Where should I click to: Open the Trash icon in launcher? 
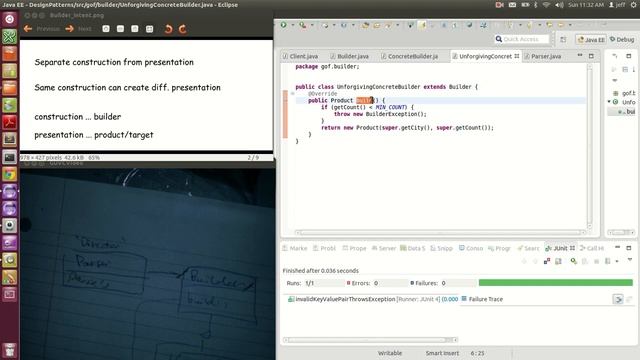coord(10,350)
